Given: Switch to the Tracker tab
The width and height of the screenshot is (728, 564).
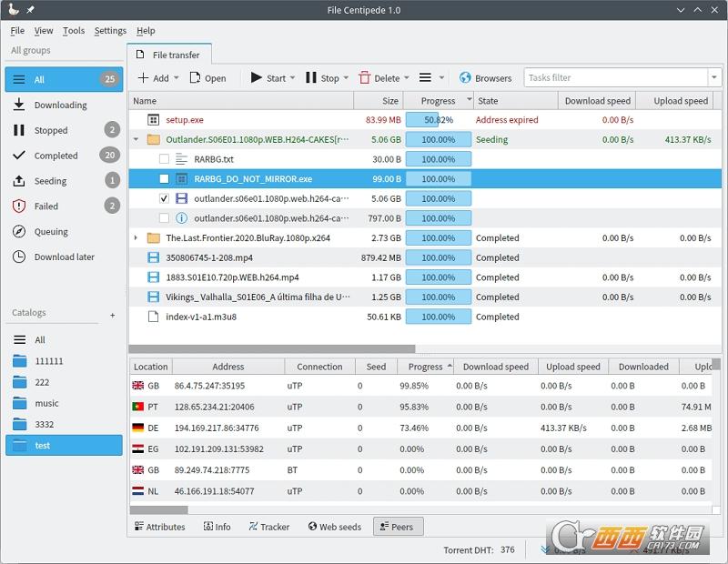Looking at the screenshot, I should [x=269, y=527].
